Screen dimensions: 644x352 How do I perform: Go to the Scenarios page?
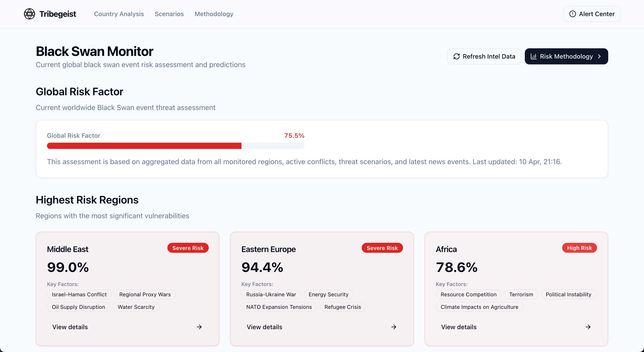click(x=169, y=14)
